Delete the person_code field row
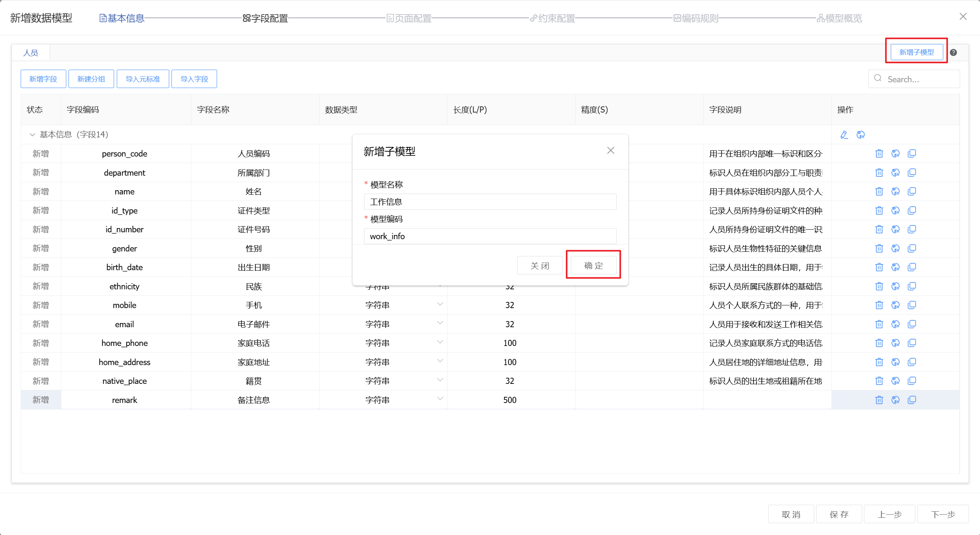Image resolution: width=980 pixels, height=535 pixels. click(879, 153)
